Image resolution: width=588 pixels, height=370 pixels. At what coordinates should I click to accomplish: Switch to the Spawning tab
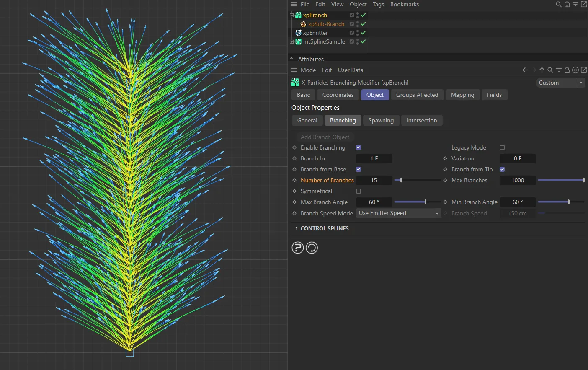381,120
